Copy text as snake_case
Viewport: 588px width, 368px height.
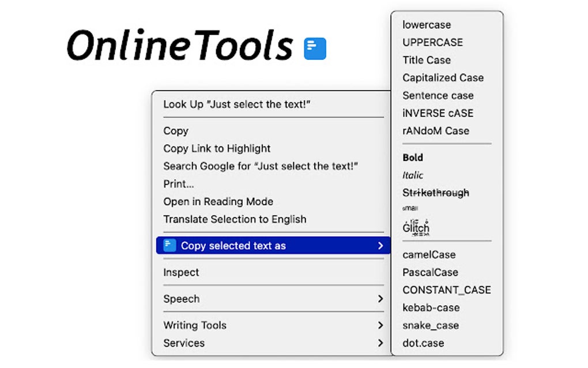(x=431, y=325)
